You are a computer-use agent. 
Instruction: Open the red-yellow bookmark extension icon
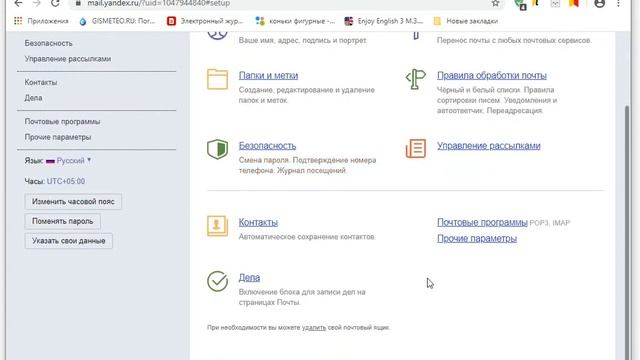574,3
